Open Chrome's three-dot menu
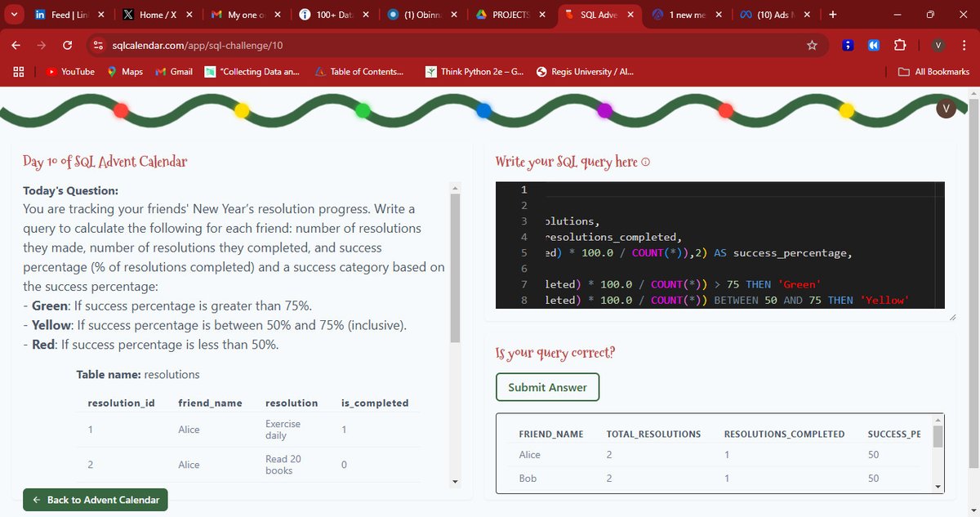The width and height of the screenshot is (980, 517). pos(964,45)
